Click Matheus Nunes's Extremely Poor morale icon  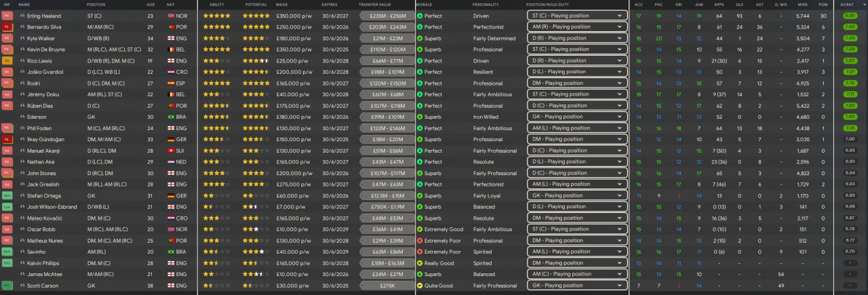(420, 240)
